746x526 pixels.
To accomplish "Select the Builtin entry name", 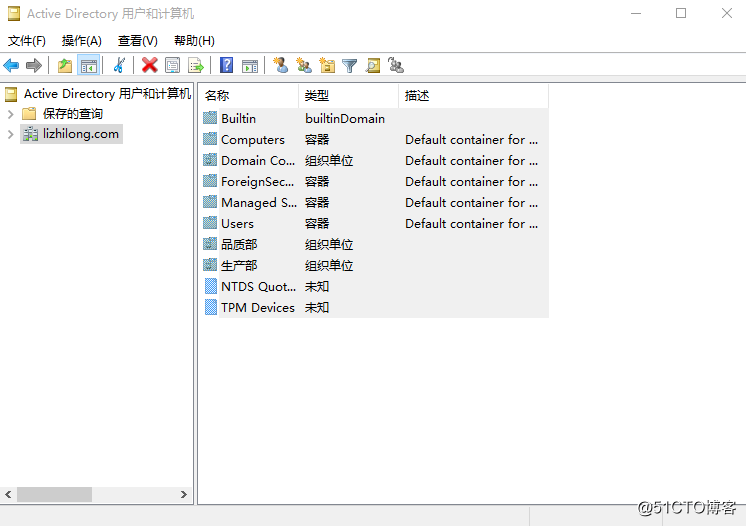I will [x=238, y=118].
